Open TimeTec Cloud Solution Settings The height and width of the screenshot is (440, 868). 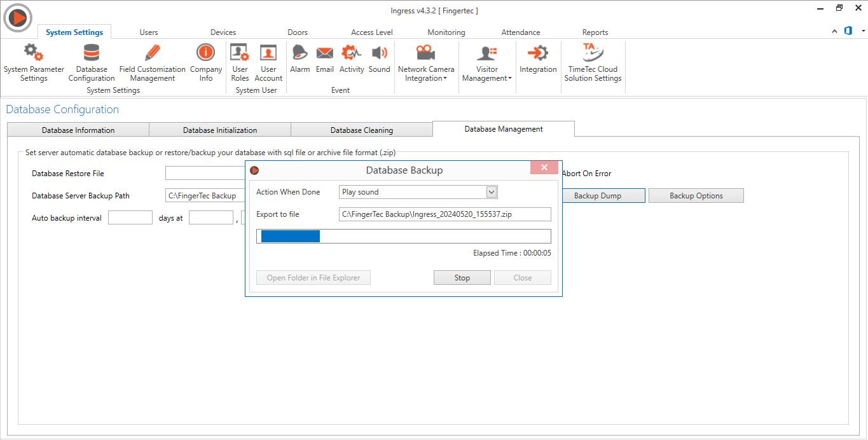pos(593,63)
